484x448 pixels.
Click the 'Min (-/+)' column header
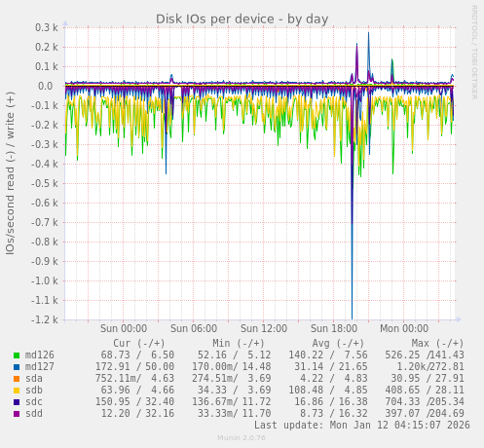tap(239, 344)
